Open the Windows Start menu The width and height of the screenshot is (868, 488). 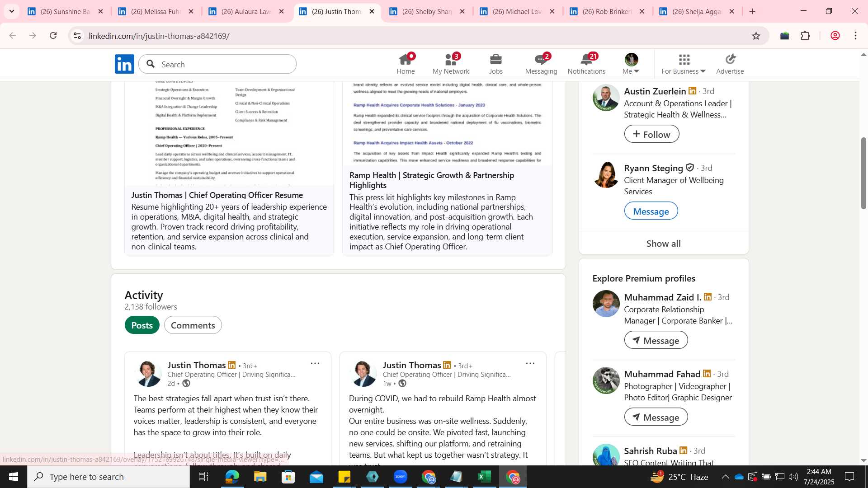(x=13, y=477)
